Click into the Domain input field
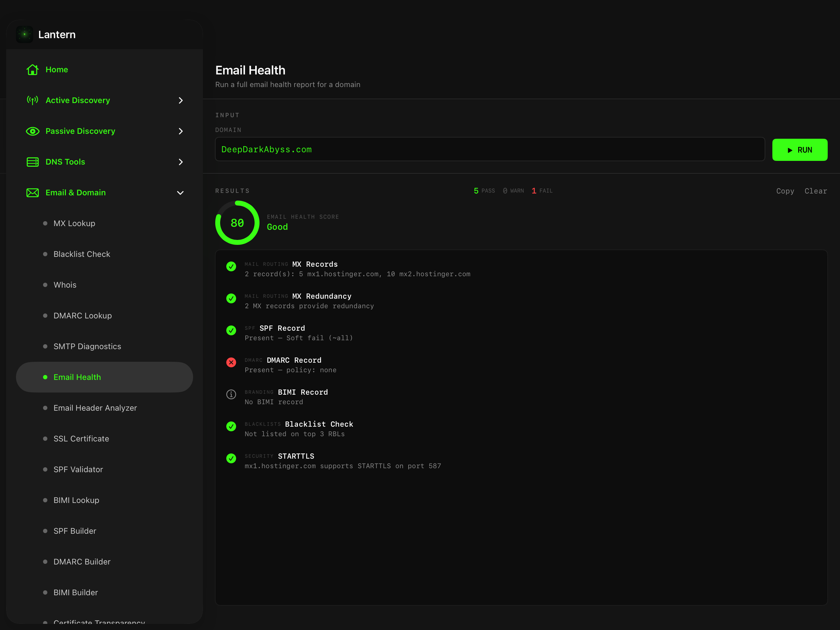This screenshot has height=630, width=840. coord(489,149)
